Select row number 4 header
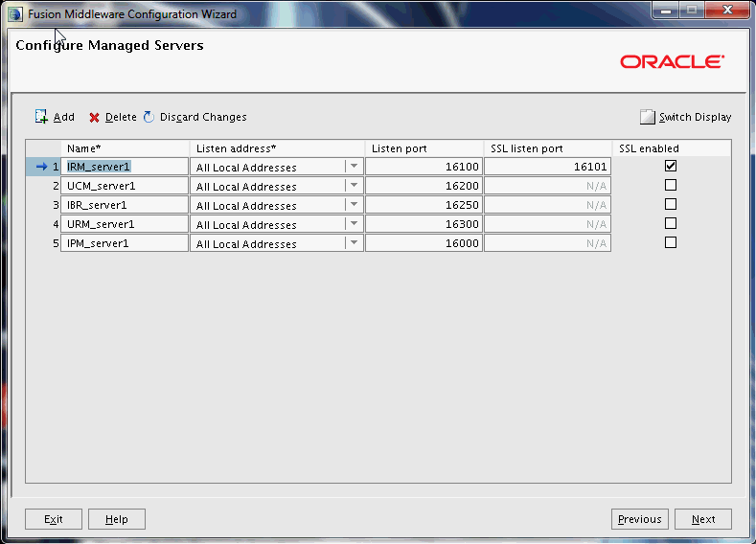756x544 pixels. click(x=43, y=224)
